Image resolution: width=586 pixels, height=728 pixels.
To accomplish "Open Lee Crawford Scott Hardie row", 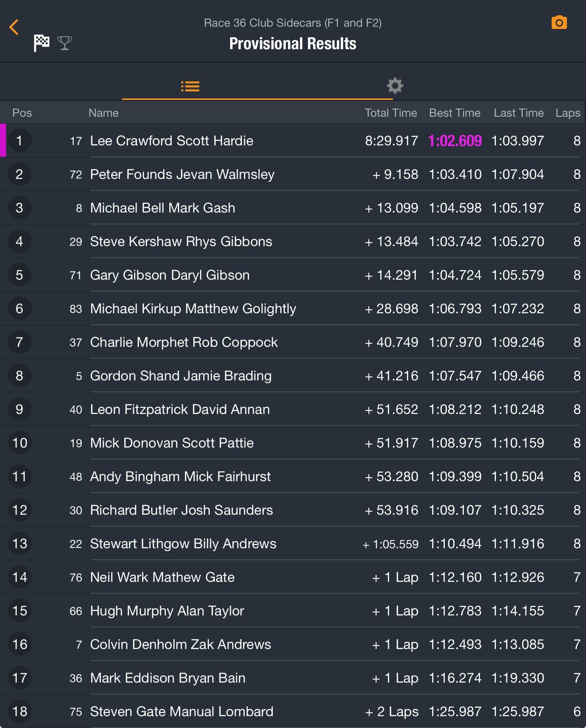I will click(x=172, y=141).
